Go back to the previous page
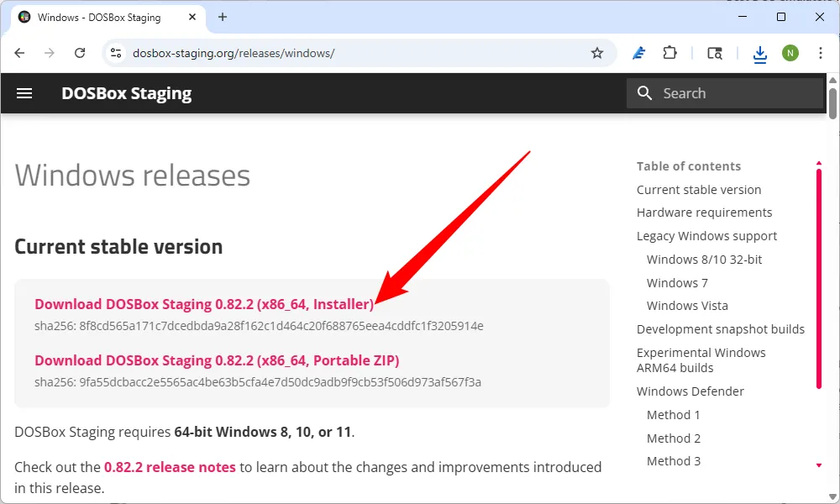Screen dimensions: 840x504 (20, 53)
